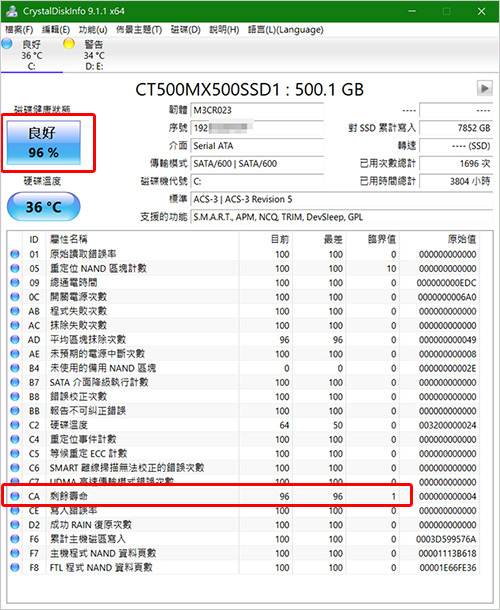This screenshot has height=610, width=500.
Task: Open the 功能(u) menu
Action: click(93, 30)
